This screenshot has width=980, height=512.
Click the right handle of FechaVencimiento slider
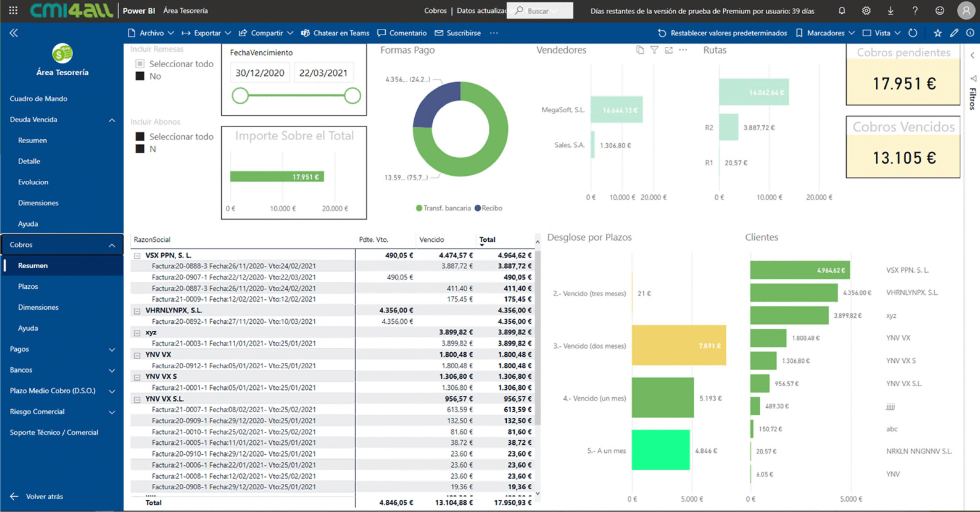[x=352, y=96]
